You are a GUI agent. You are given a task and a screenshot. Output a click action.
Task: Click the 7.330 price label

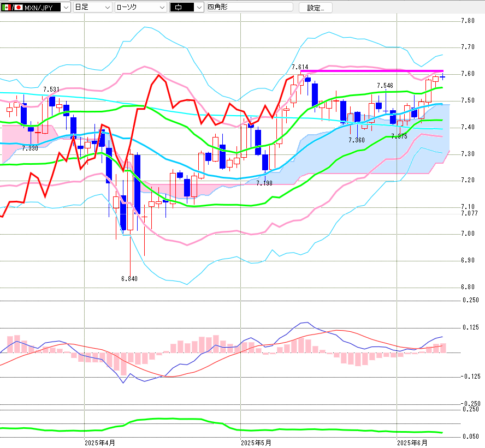[30, 148]
